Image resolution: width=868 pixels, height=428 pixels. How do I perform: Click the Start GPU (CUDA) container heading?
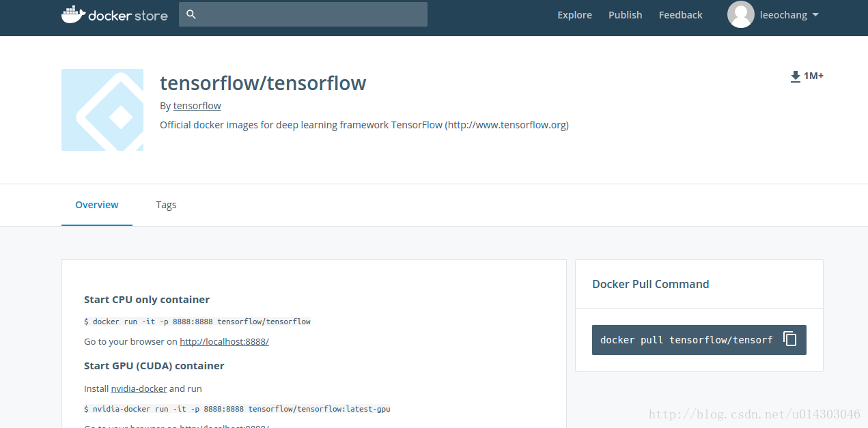pos(154,366)
